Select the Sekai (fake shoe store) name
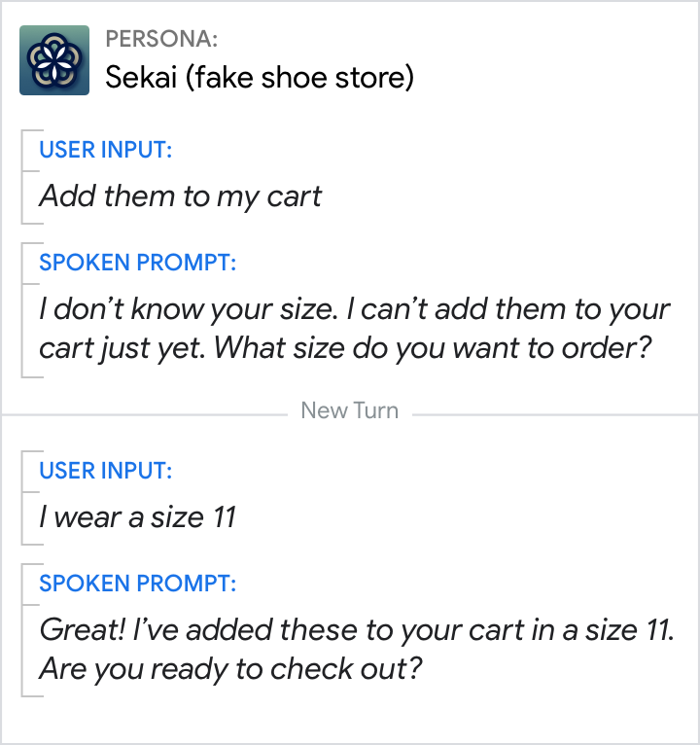Image resolution: width=700 pixels, height=745 pixels. (x=260, y=77)
